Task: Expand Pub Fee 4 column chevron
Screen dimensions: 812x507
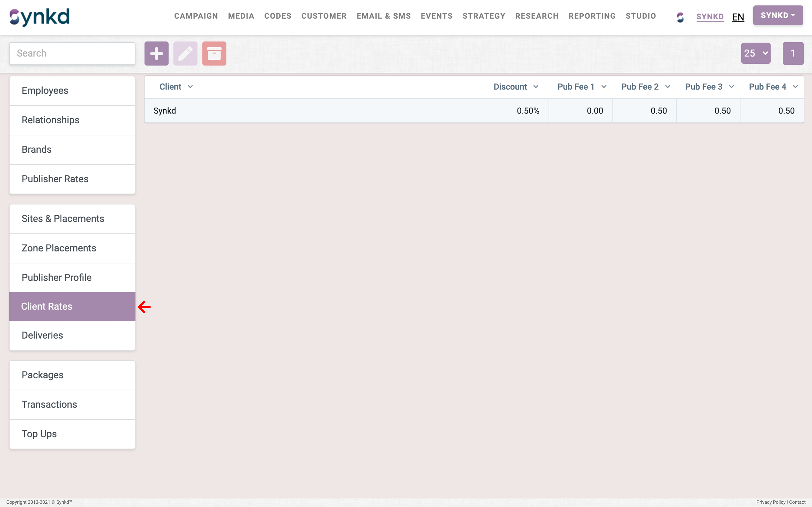Action: click(795, 87)
